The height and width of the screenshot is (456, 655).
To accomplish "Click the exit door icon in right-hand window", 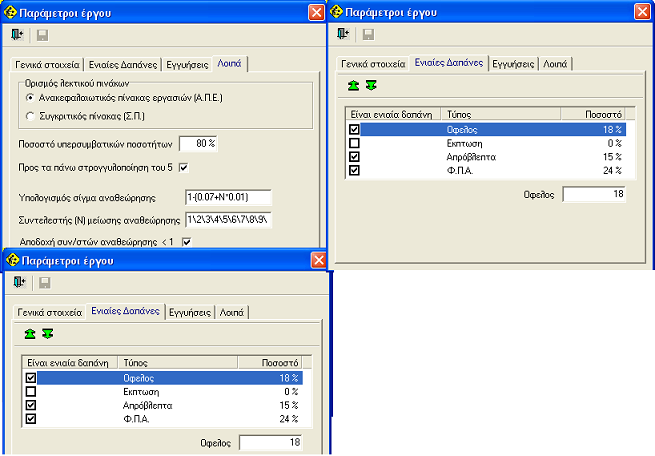I will click(344, 34).
